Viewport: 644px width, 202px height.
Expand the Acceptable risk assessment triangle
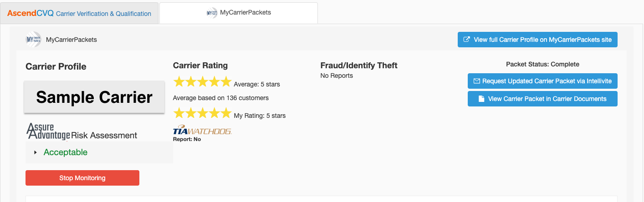pos(36,152)
